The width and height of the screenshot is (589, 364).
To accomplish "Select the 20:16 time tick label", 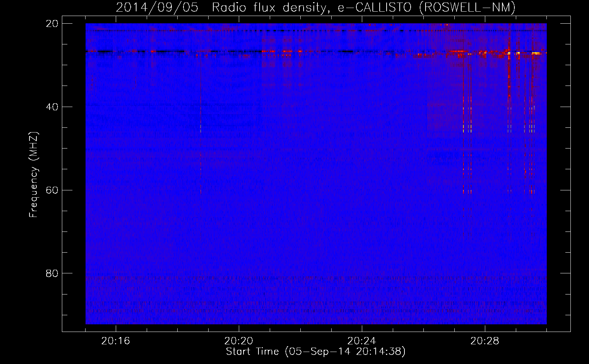I will tap(116, 341).
